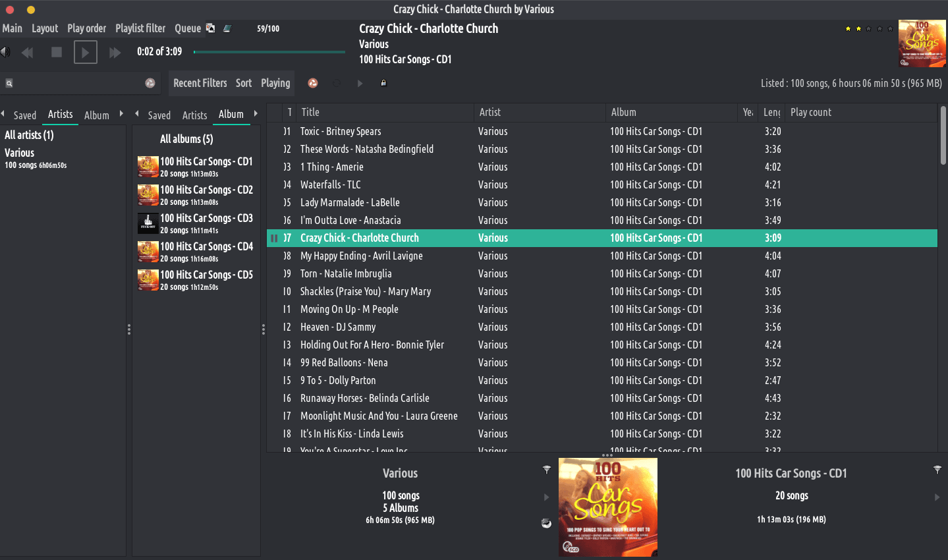Open the Playing dropdown
This screenshot has height=560, width=948.
(x=275, y=83)
